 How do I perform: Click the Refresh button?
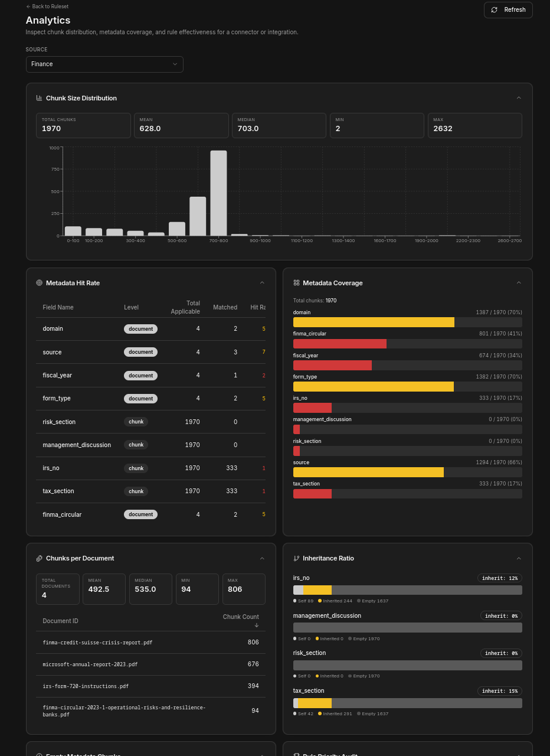508,10
